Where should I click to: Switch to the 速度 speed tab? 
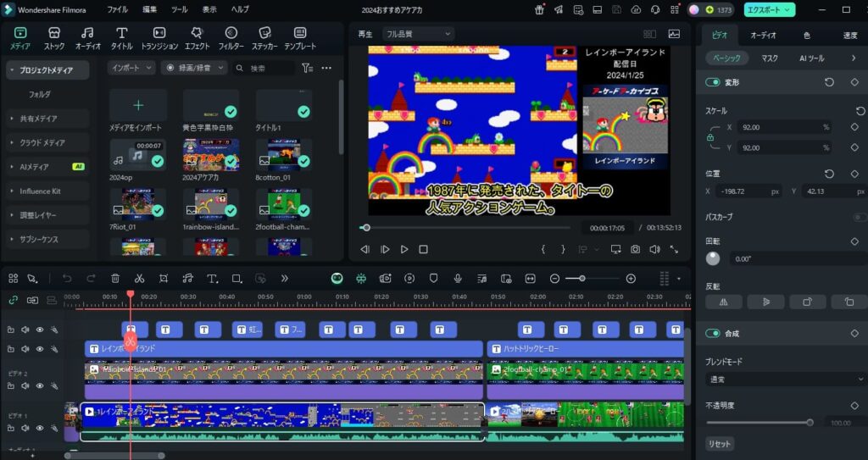coord(850,35)
